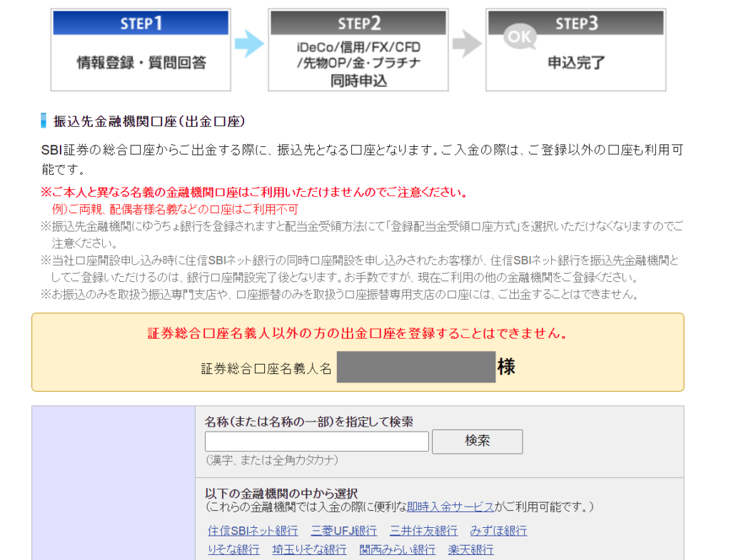Click the 証券総合口座名義人名 label
This screenshot has height=560, width=731.
point(266,369)
